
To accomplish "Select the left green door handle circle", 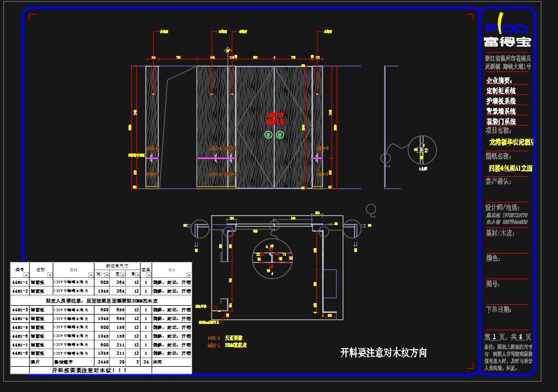I will point(268,135).
